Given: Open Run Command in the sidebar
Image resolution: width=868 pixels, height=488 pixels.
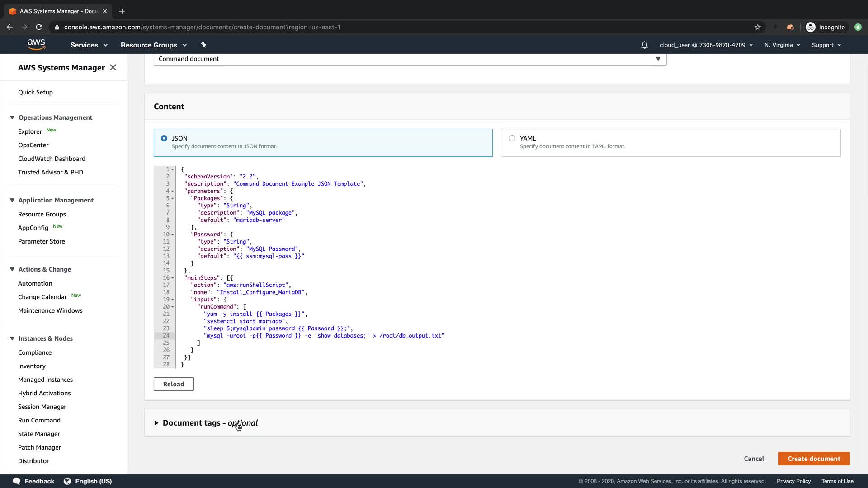Looking at the screenshot, I should pyautogui.click(x=39, y=420).
